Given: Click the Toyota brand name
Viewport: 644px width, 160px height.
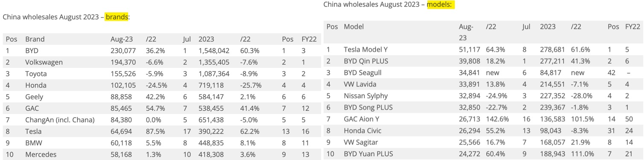Looking at the screenshot, I should point(36,74).
